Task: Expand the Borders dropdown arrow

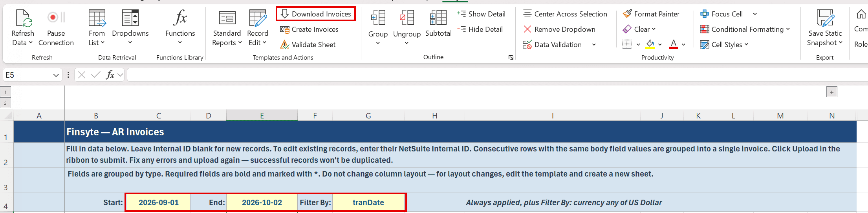Action: (638, 45)
